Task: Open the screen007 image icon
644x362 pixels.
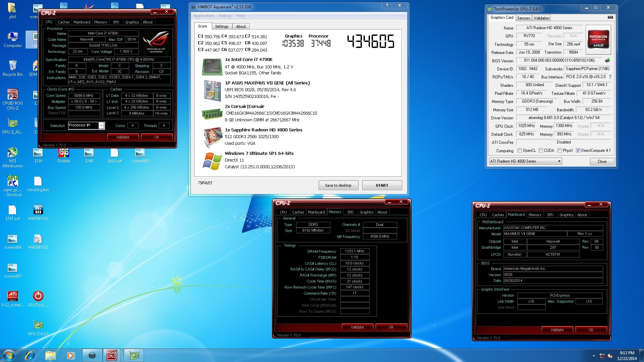Action: click(13, 270)
